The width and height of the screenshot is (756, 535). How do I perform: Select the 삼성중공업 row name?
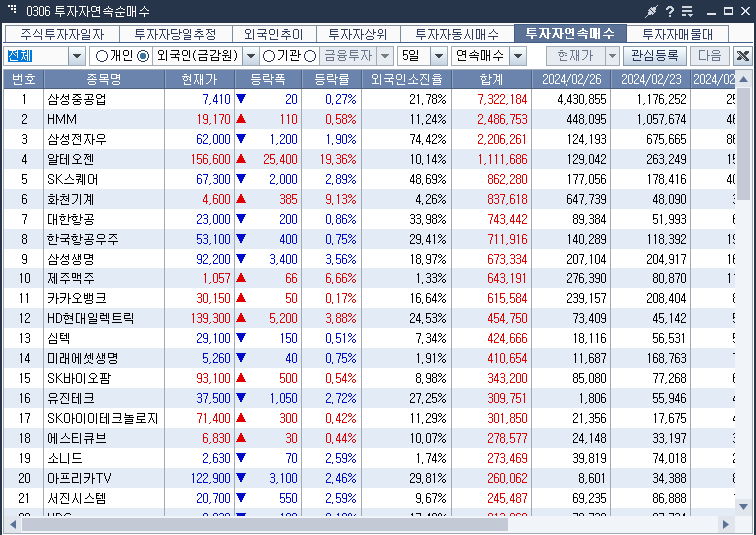click(77, 99)
